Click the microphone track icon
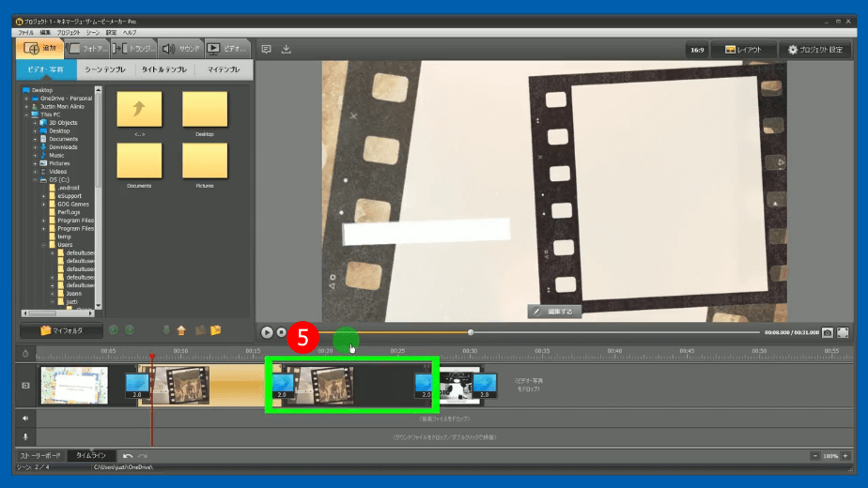 (24, 436)
